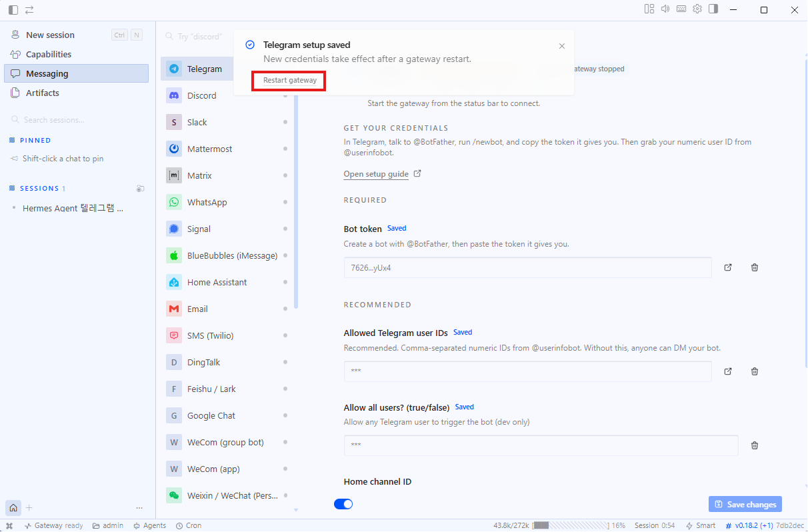Select the Email envelope icon
The image size is (808, 532).
(174, 309)
